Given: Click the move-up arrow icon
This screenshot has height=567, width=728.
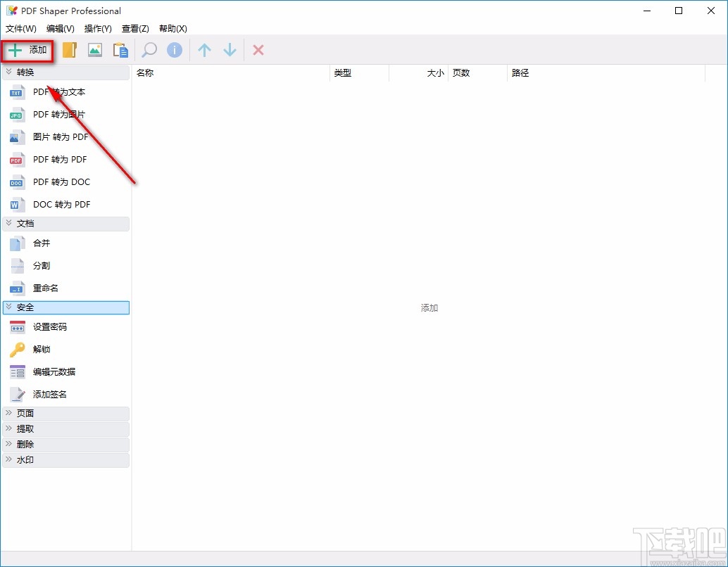Looking at the screenshot, I should coord(204,50).
